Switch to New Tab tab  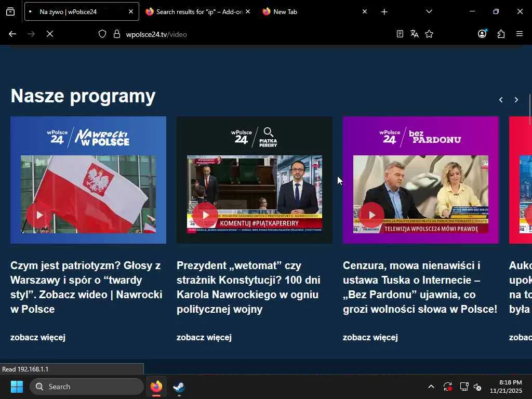312,11
